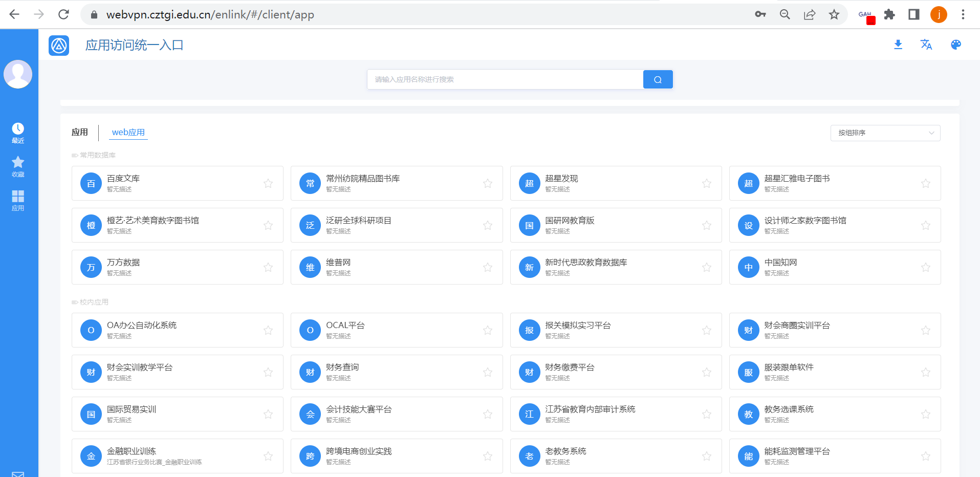
Task: Open the OCAL平台 app
Action: coord(397,330)
